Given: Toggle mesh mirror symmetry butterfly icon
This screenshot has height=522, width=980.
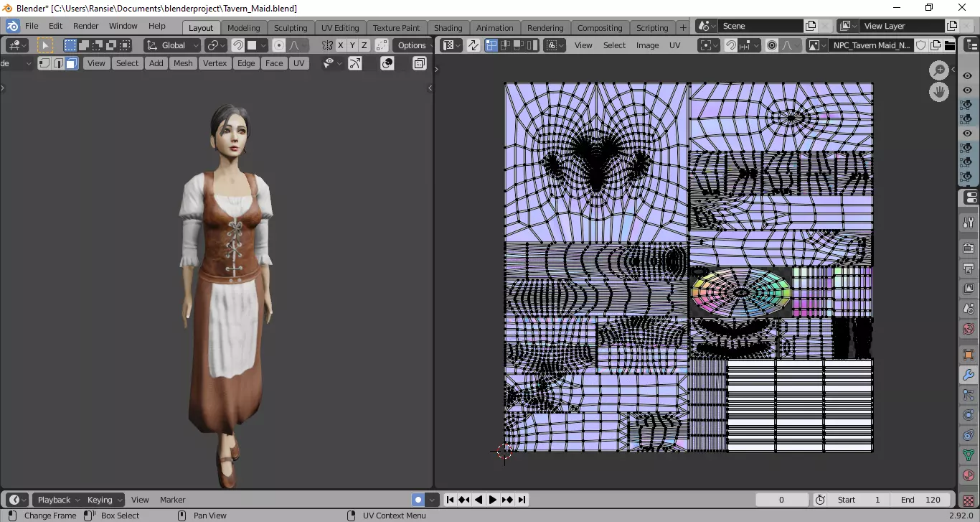Looking at the screenshot, I should click(328, 45).
